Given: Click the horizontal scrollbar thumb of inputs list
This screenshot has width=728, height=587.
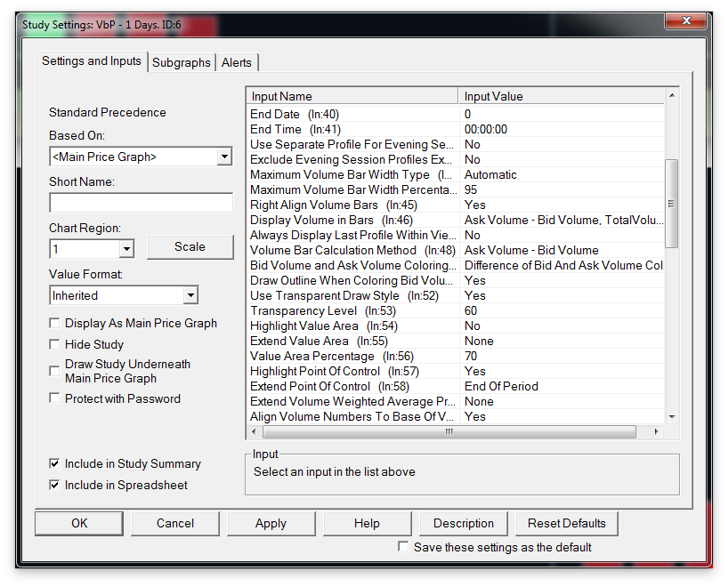Looking at the screenshot, I should pos(449,431).
